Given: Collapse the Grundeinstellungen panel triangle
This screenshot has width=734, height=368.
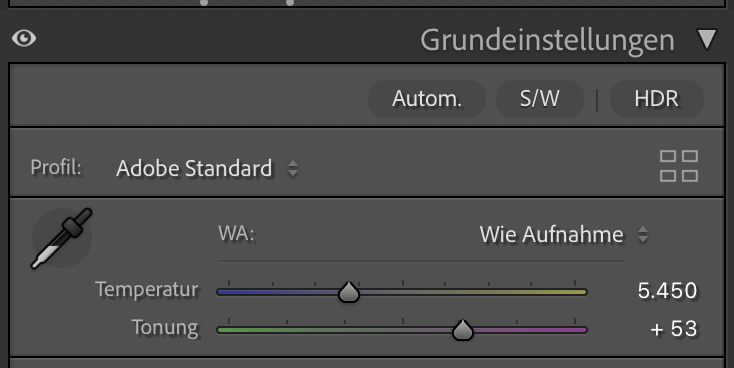Looking at the screenshot, I should [x=706, y=39].
